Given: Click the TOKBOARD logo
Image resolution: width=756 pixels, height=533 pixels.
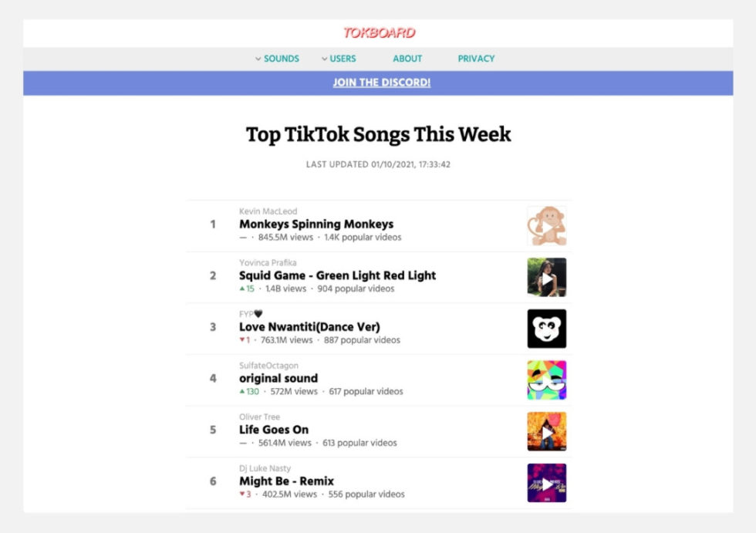Looking at the screenshot, I should [x=380, y=32].
